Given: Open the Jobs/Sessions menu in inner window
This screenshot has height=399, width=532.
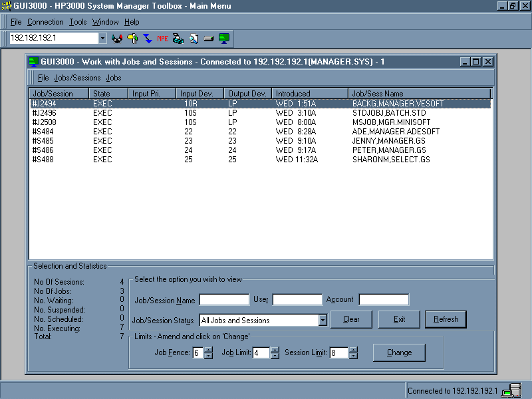Looking at the screenshot, I should click(x=77, y=78).
